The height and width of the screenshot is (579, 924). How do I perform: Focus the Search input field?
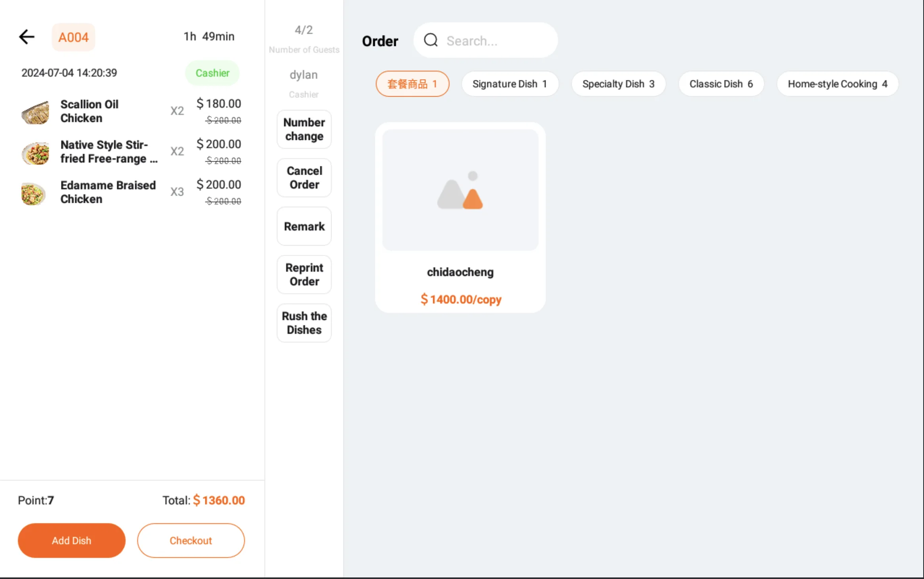click(x=485, y=40)
